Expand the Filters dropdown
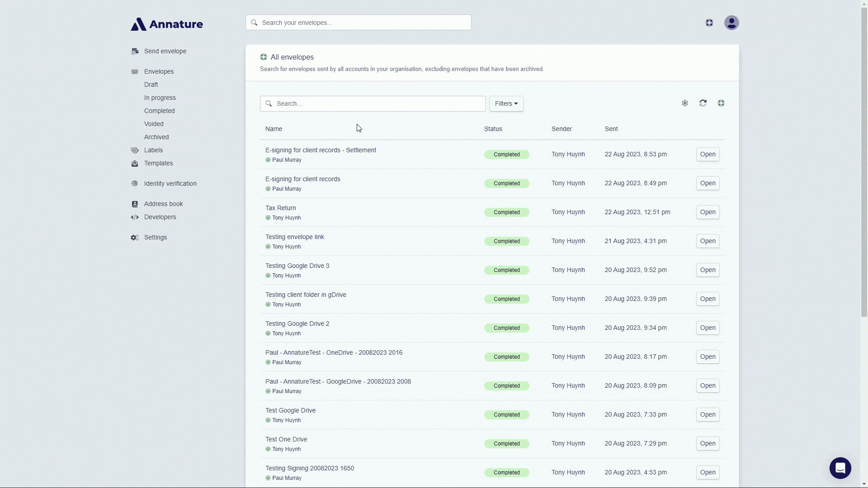The height and width of the screenshot is (488, 868). (x=506, y=104)
